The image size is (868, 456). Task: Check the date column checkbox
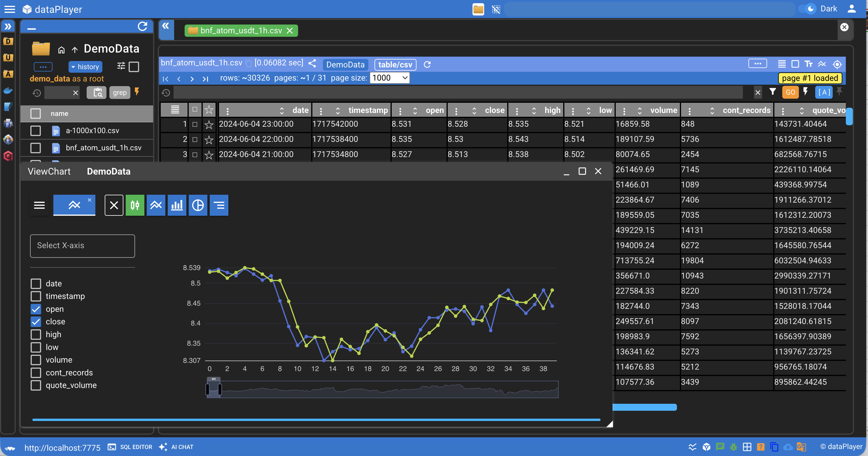click(36, 284)
